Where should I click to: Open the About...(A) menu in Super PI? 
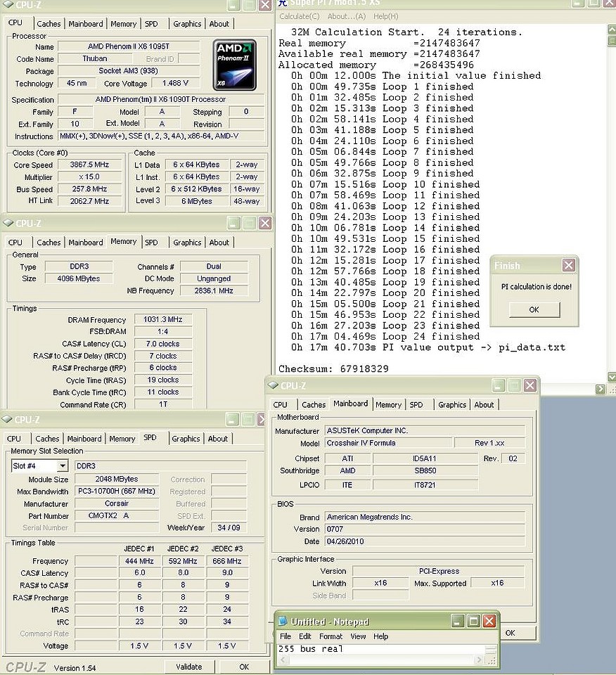347,16
